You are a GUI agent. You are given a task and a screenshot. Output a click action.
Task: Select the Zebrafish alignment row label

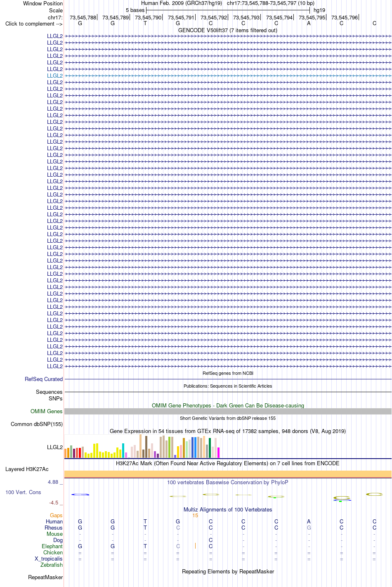tap(52, 565)
